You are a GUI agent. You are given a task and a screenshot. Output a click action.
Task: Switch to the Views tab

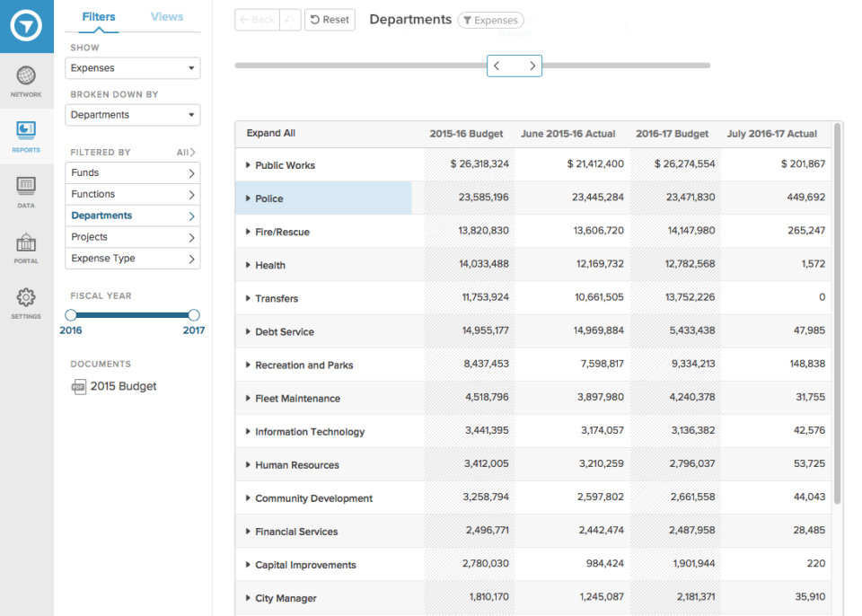coord(167,17)
